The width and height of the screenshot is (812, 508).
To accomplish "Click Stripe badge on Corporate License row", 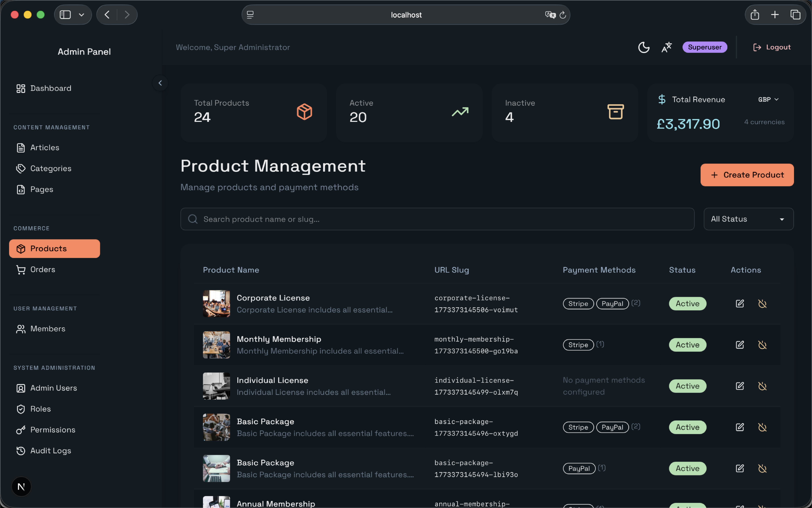I will coord(578,304).
